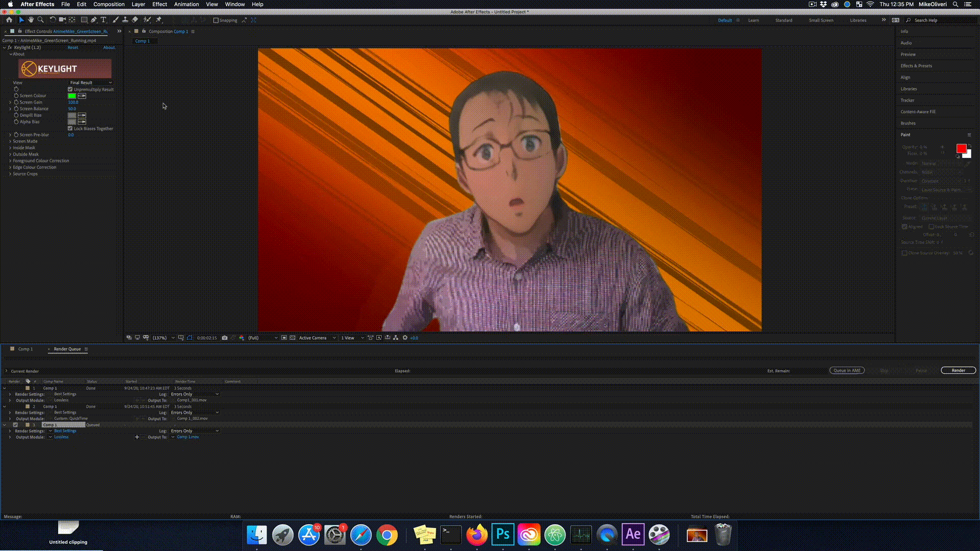
Task: Select the Horizontal Type tool
Action: (104, 20)
